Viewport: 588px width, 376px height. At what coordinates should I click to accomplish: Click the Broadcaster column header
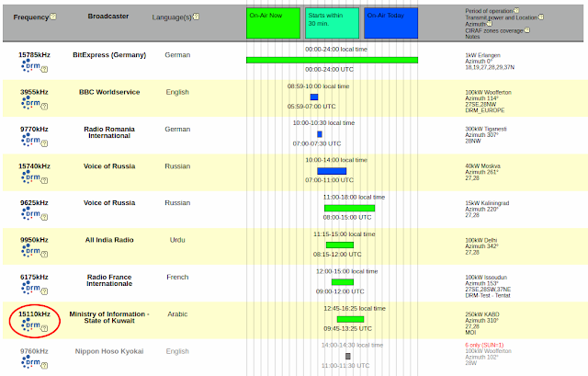tap(108, 17)
